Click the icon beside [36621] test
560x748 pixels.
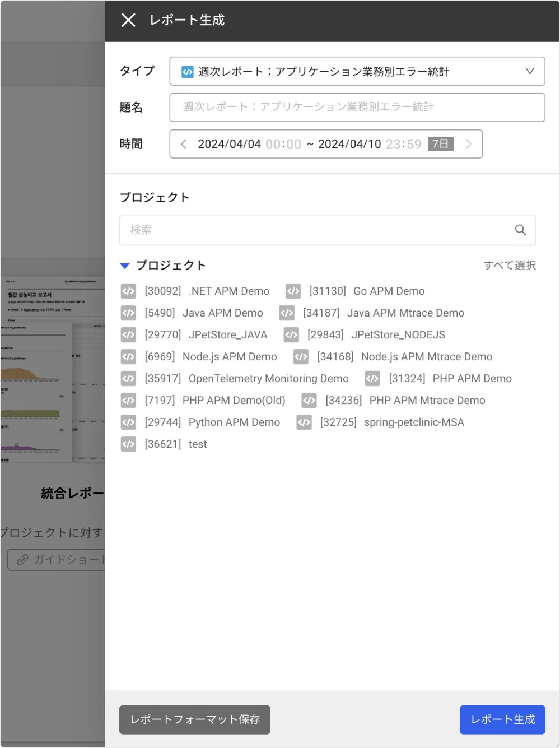coord(128,444)
